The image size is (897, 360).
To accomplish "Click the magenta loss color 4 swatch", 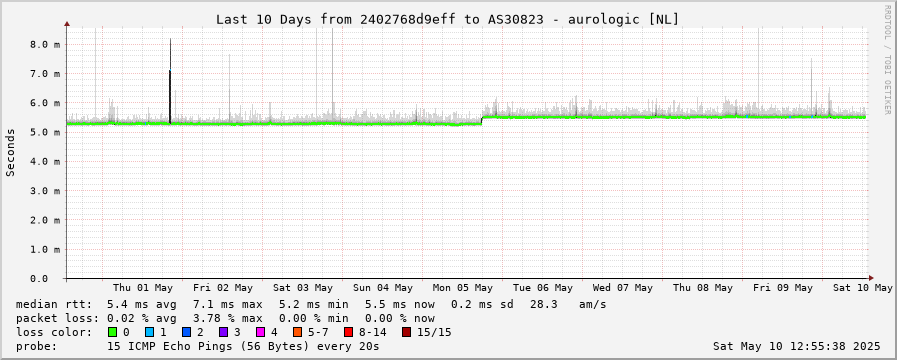I will coord(260,332).
